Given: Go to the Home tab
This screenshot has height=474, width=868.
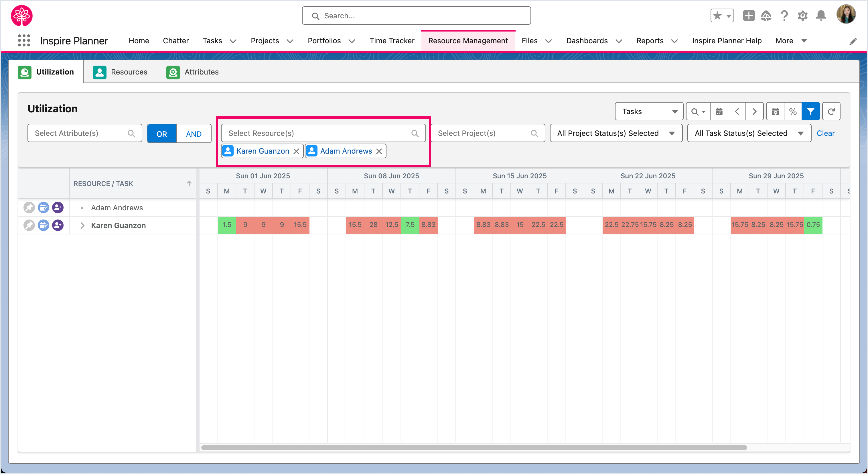Looking at the screenshot, I should tap(139, 40).
